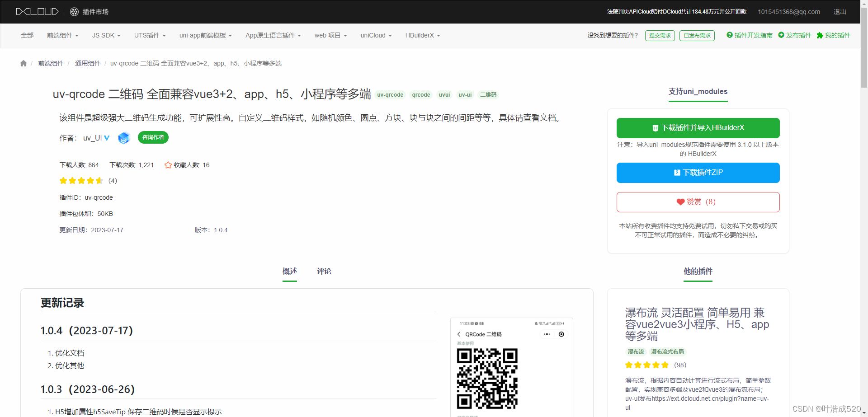Click the 瀑布流 tag in sidebar
The image size is (868, 417).
click(636, 352)
